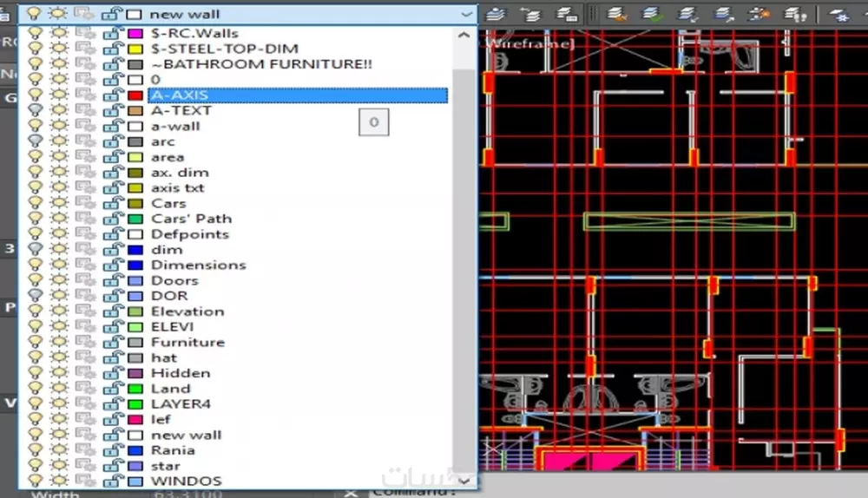Click the viewport freeze icon of the A-AXIS row
Image resolution: width=868 pixels, height=498 pixels.
coord(85,95)
